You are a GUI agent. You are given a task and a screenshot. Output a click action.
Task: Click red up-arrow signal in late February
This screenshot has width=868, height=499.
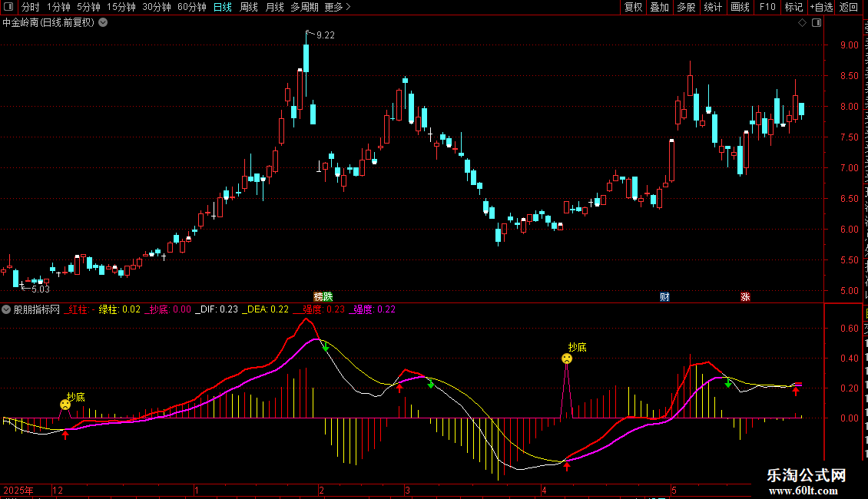tap(399, 388)
